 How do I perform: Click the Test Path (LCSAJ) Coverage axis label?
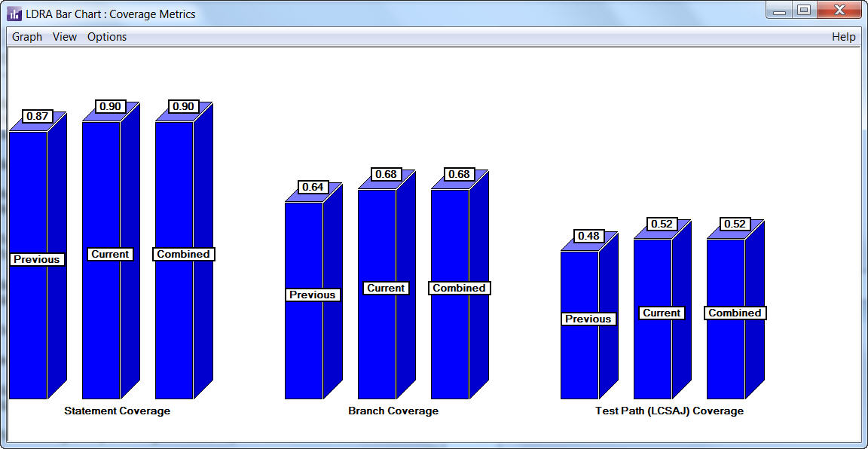coord(669,411)
